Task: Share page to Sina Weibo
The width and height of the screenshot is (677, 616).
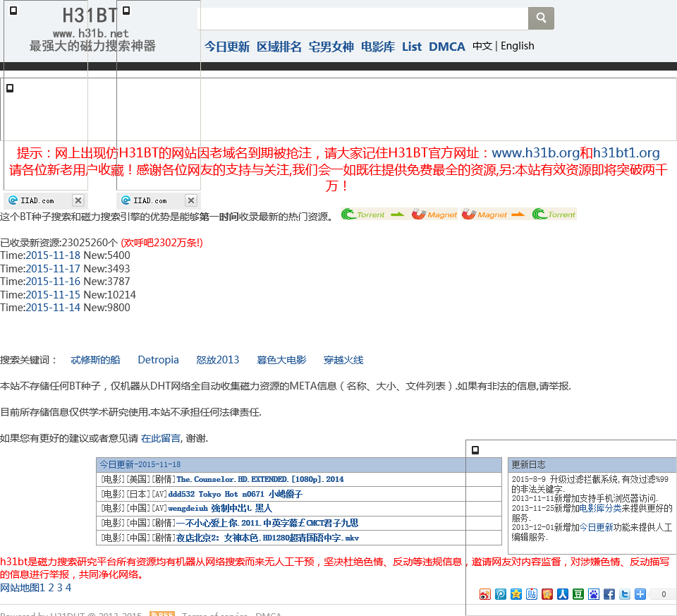Action: pos(485,594)
